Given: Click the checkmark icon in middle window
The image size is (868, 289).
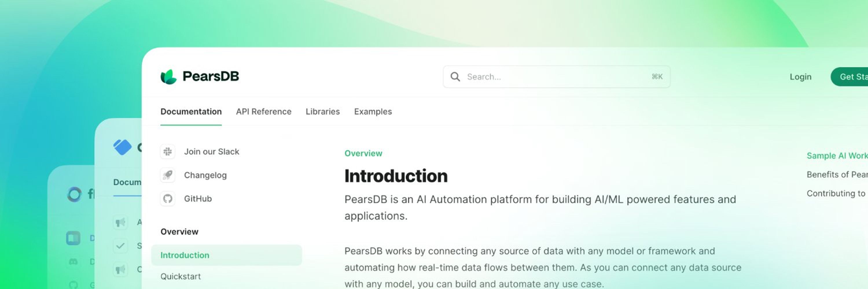Looking at the screenshot, I should pyautogui.click(x=120, y=246).
